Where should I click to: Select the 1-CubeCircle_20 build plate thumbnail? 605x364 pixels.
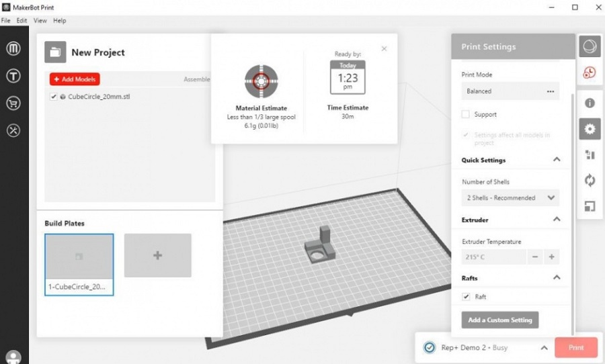(79, 265)
